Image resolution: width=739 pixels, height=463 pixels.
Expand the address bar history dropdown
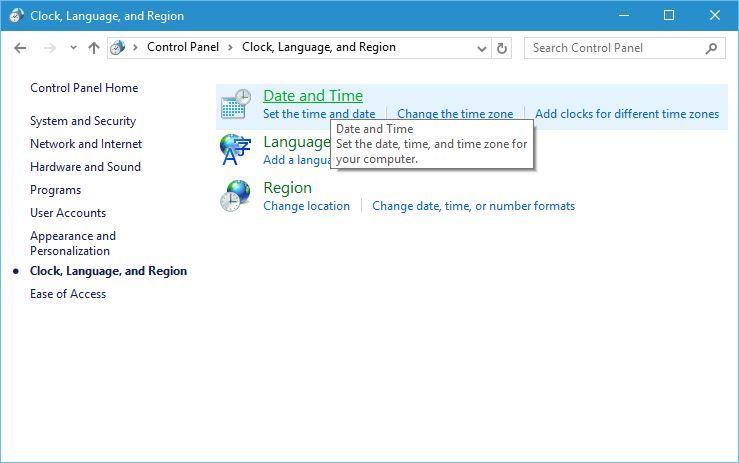(x=482, y=49)
